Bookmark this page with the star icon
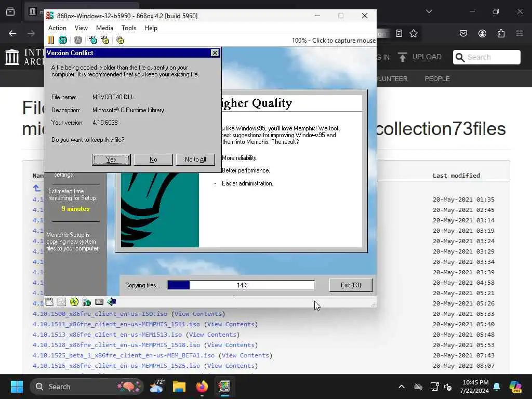The width and height of the screenshot is (532, 399). [x=413, y=33]
